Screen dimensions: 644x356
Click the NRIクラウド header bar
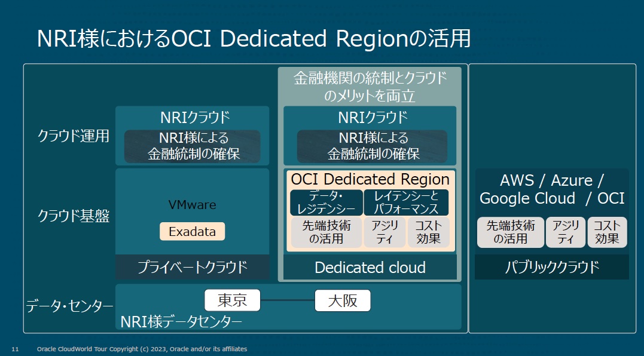(192, 118)
